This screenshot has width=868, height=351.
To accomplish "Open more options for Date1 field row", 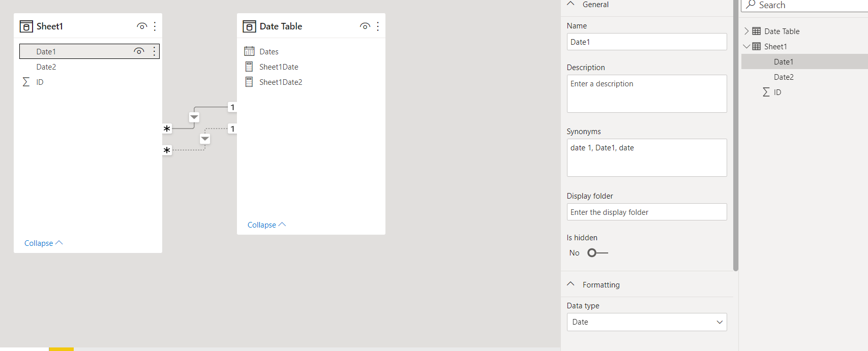I will pos(154,51).
